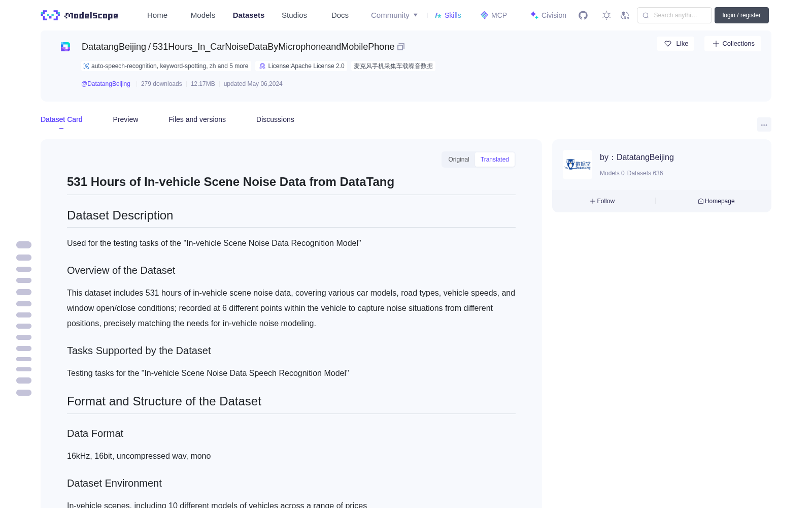Open the ModelScope logo home link
The height and width of the screenshot is (508, 812).
tap(80, 15)
